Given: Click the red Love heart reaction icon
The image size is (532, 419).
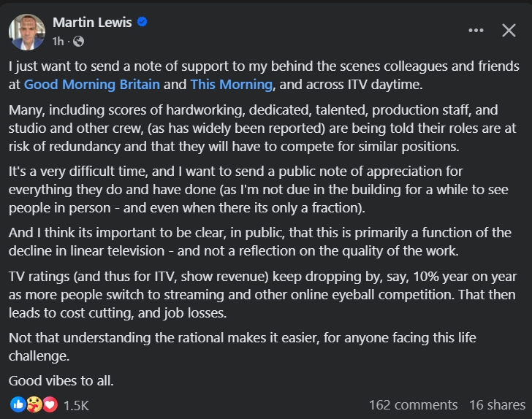Looking at the screenshot, I should (50, 404).
